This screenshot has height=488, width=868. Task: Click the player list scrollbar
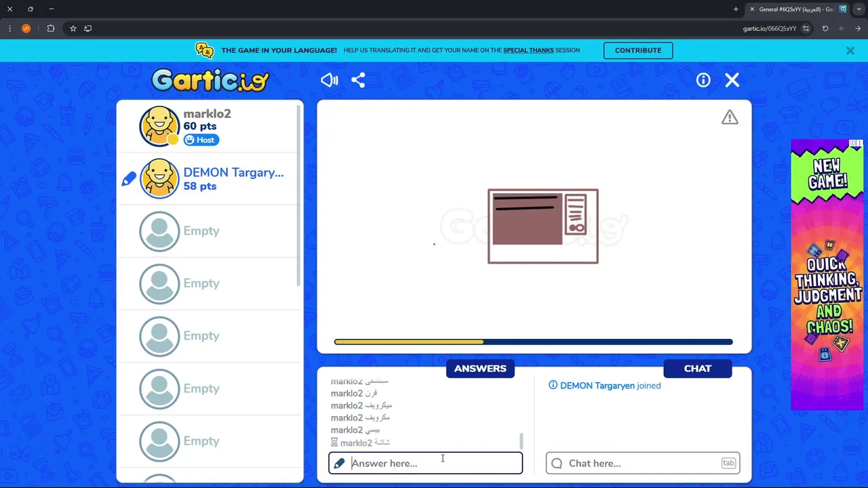click(299, 197)
